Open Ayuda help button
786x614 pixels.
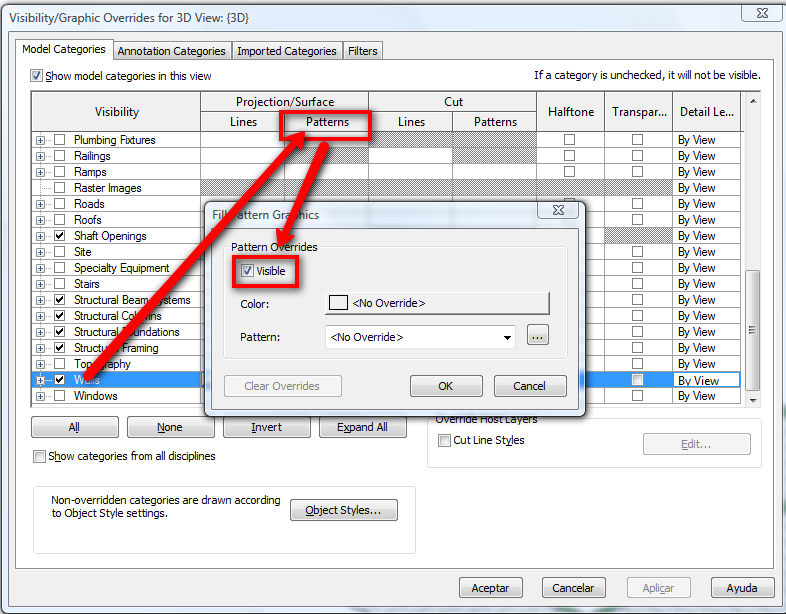pyautogui.click(x=742, y=588)
